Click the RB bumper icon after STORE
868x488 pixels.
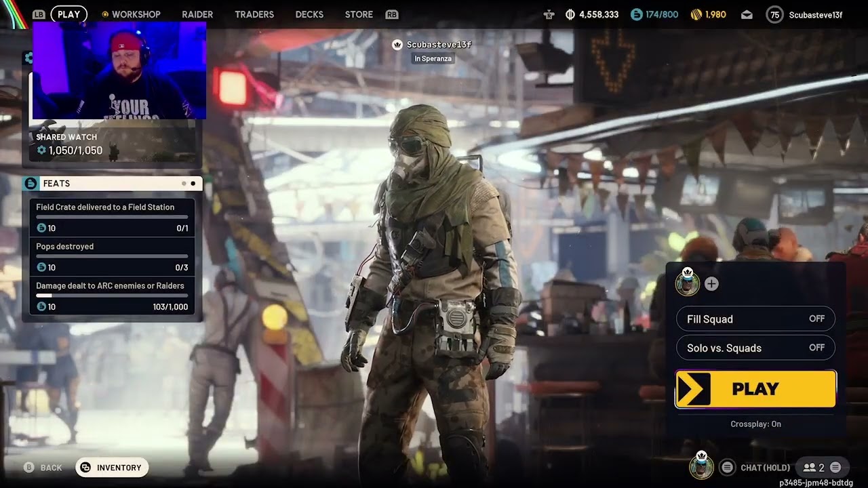click(391, 14)
